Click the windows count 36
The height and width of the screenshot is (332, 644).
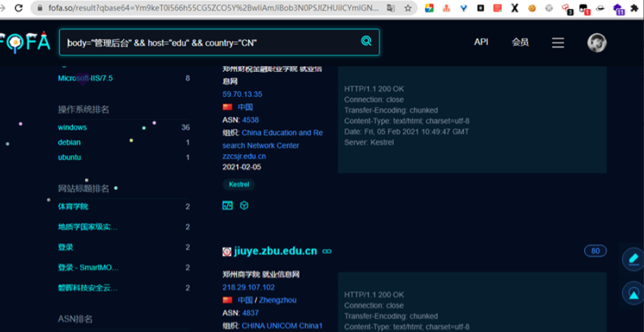point(186,127)
